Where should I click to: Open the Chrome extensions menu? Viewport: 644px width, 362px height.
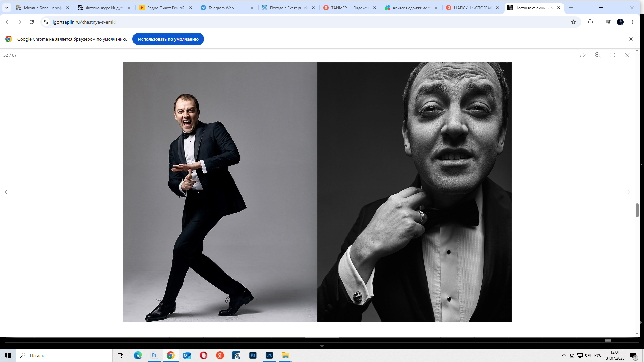590,22
